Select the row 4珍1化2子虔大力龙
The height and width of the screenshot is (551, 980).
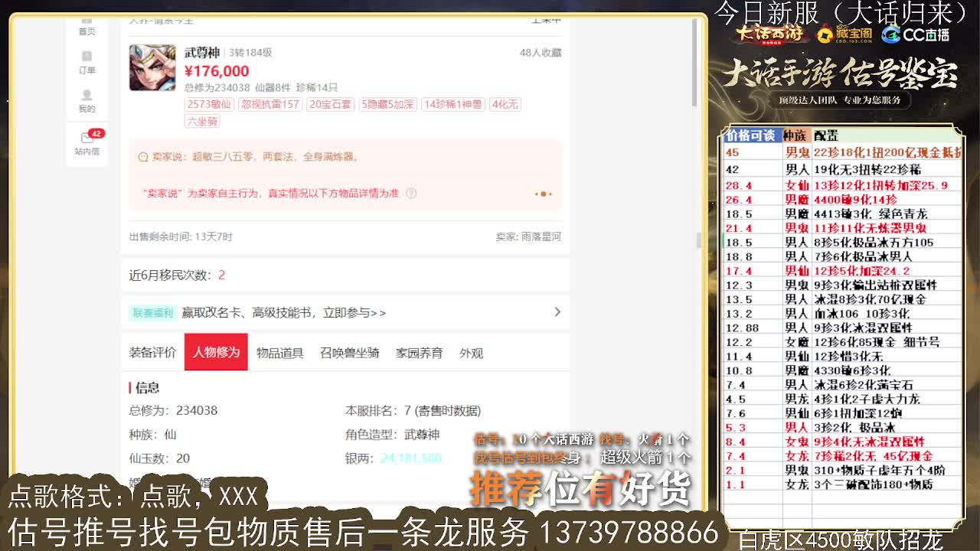click(x=843, y=399)
